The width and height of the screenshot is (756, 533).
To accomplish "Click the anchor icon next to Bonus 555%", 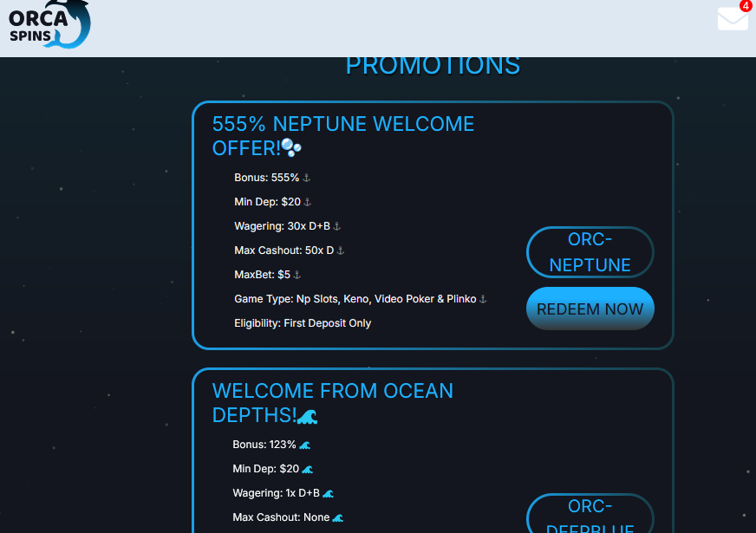I will point(306,178).
